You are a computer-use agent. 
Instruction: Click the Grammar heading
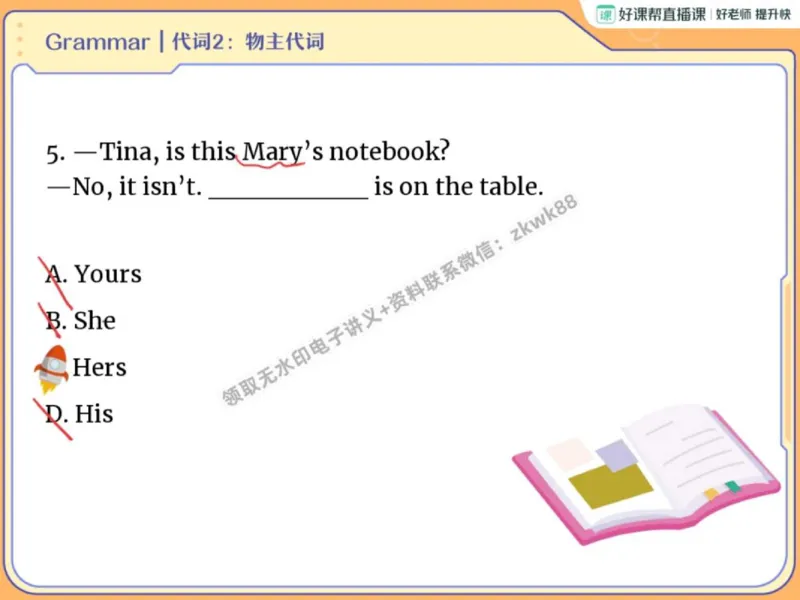[x=97, y=42]
